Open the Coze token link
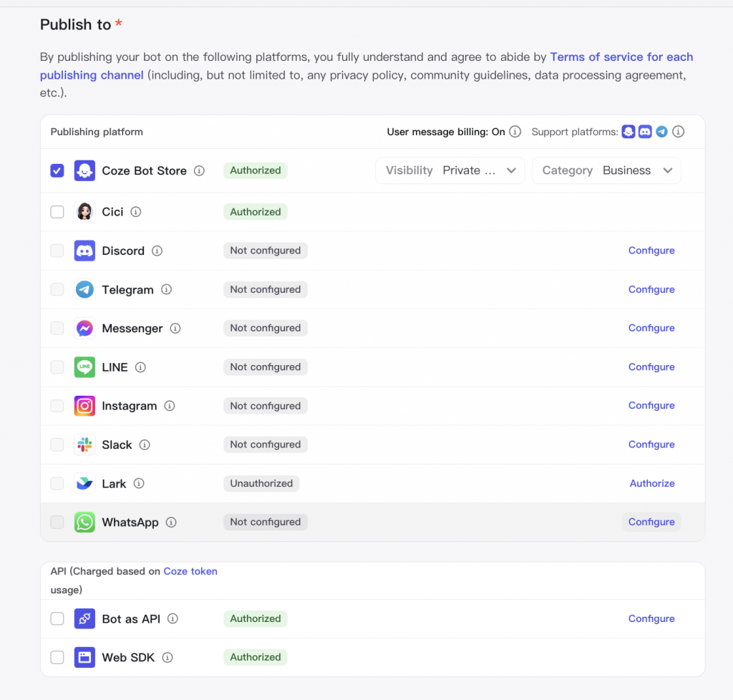Viewport: 733px width, 700px height. coord(190,571)
